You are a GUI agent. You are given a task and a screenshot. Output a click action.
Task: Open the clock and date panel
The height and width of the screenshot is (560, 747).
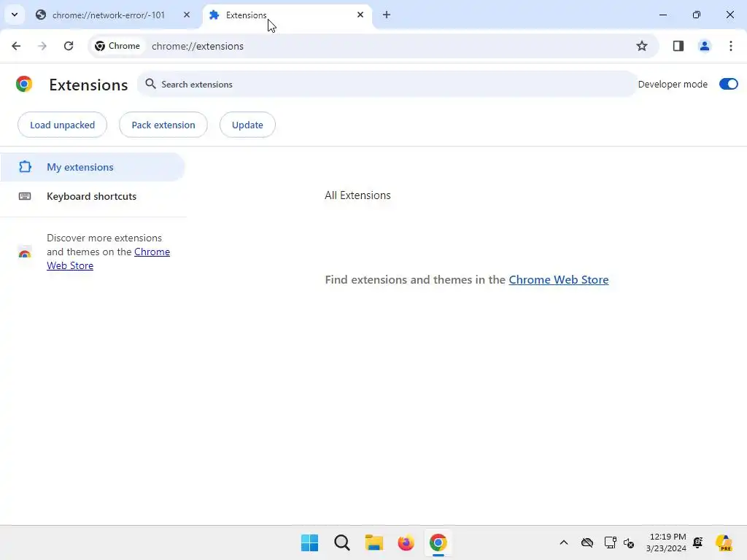[666, 542]
